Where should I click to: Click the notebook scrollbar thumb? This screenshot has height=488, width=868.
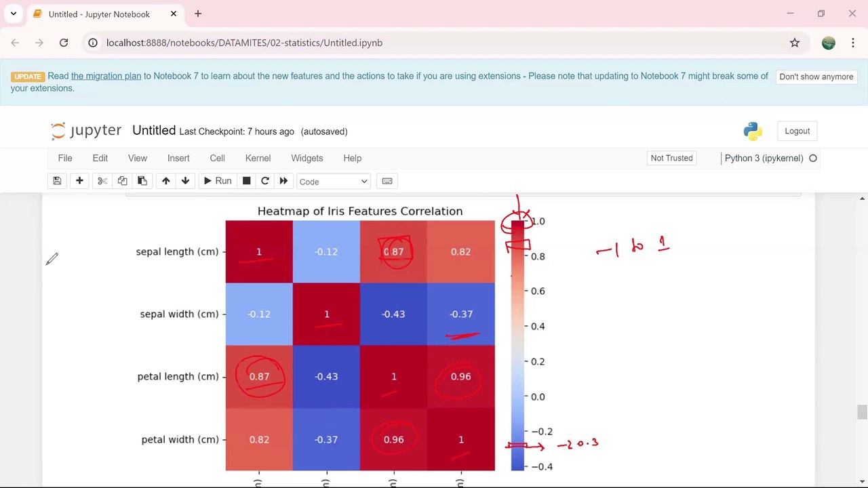pyautogui.click(x=862, y=413)
